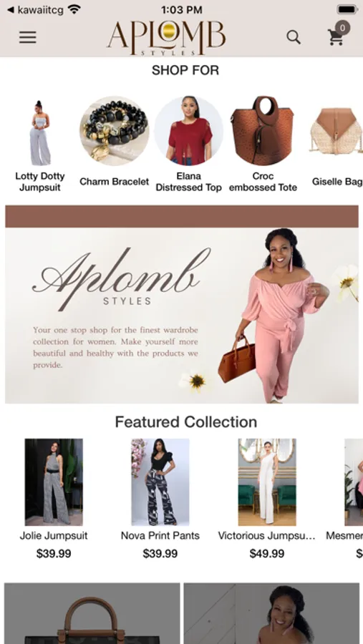This screenshot has height=644, width=363.
Task: Tap the search magnifier icon
Action: [x=294, y=37]
